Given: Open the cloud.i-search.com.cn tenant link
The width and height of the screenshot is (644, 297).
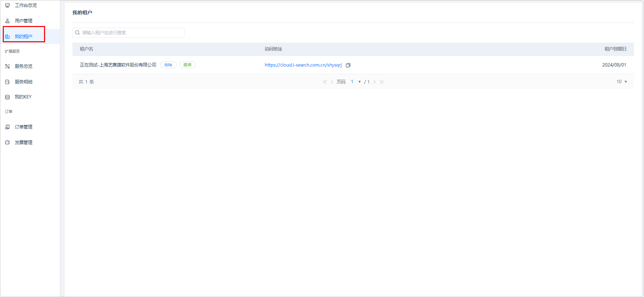Looking at the screenshot, I should click(303, 65).
